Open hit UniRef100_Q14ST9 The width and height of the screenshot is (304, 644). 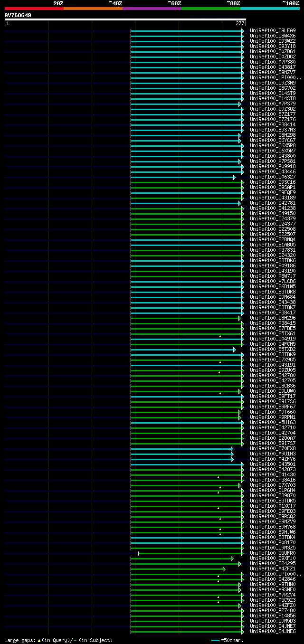point(273,94)
